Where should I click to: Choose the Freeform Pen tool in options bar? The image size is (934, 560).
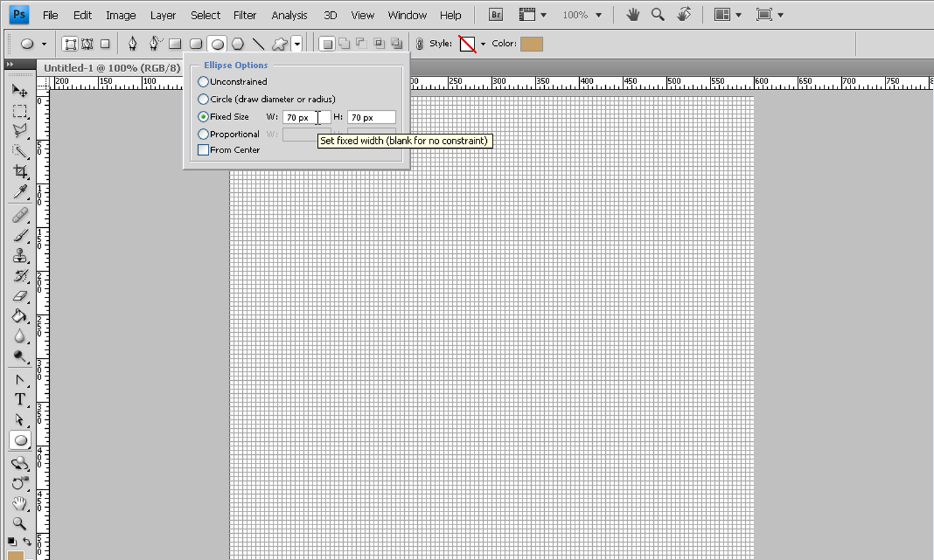tap(154, 44)
